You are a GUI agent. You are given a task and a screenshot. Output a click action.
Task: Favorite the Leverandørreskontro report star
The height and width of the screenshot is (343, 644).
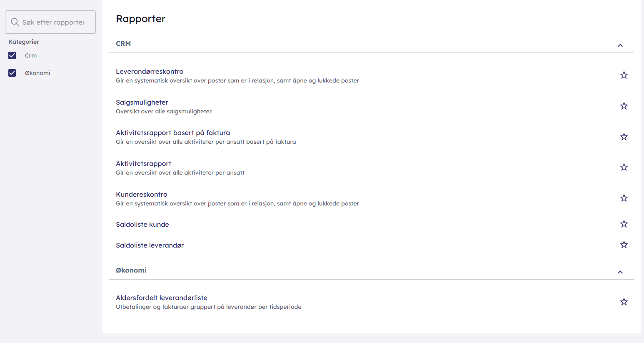pos(624,75)
